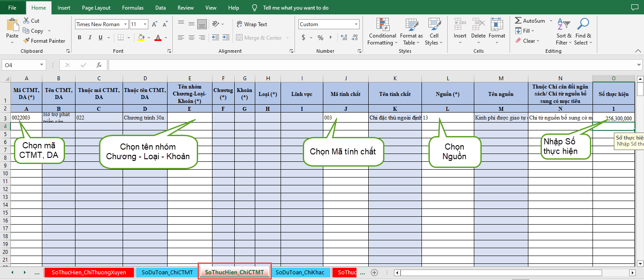
Task: Open Conditional Formatting menu
Action: (x=382, y=32)
